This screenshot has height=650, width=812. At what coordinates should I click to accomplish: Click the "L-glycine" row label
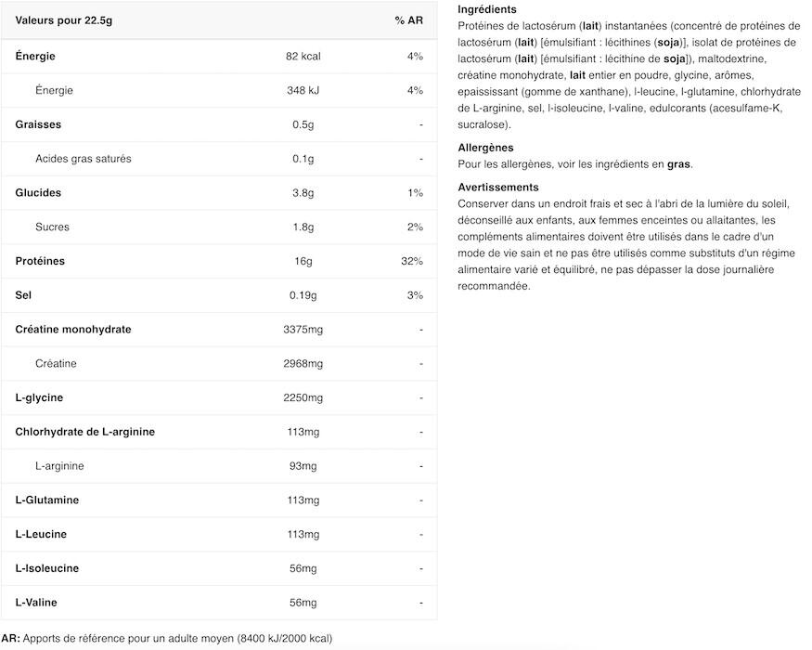point(40,397)
